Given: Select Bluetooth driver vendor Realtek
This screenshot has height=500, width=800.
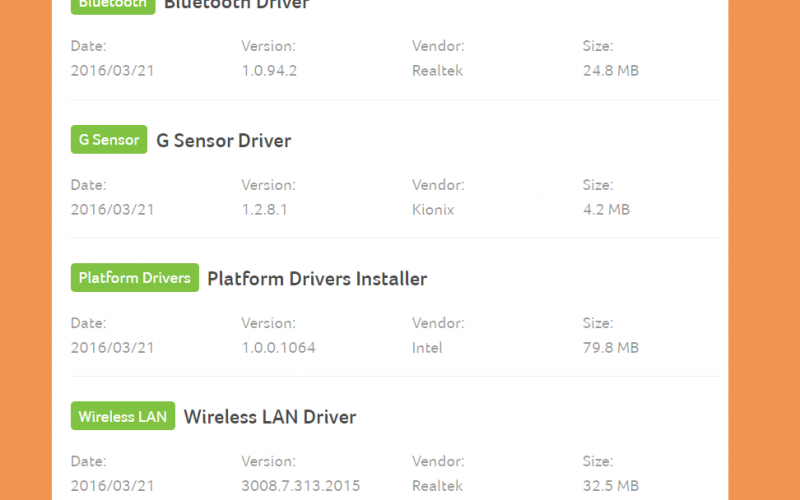Looking at the screenshot, I should 437,70.
